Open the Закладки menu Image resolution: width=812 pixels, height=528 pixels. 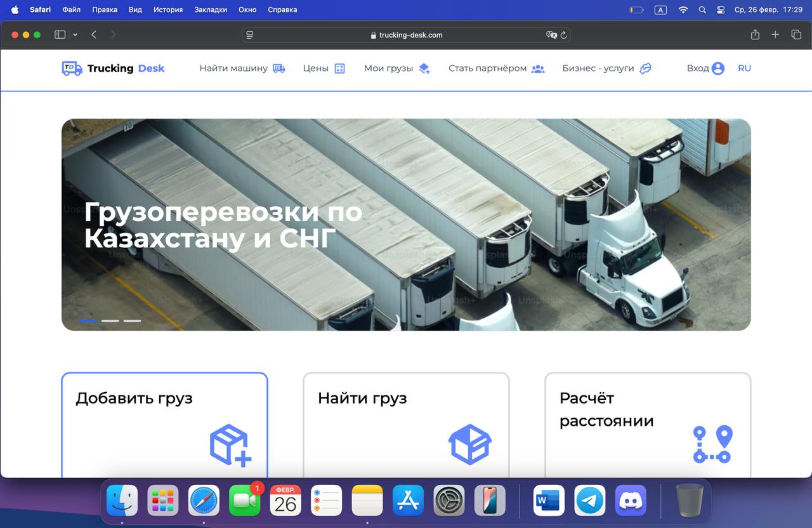point(211,10)
